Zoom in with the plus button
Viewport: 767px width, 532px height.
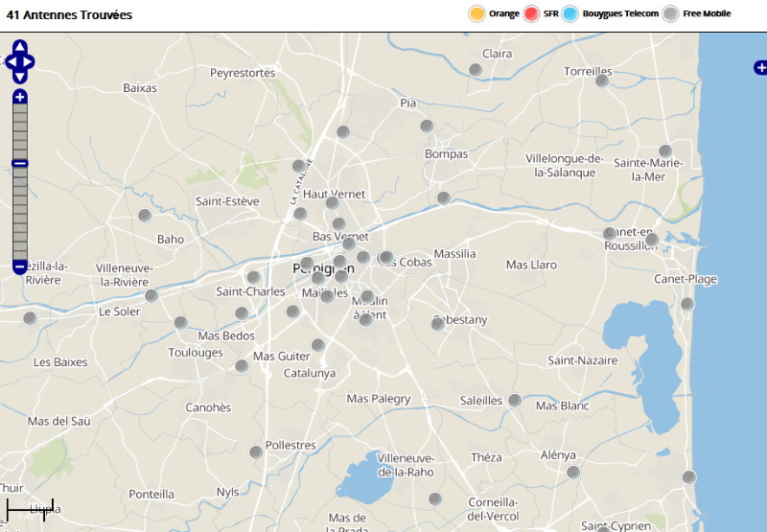(x=20, y=97)
